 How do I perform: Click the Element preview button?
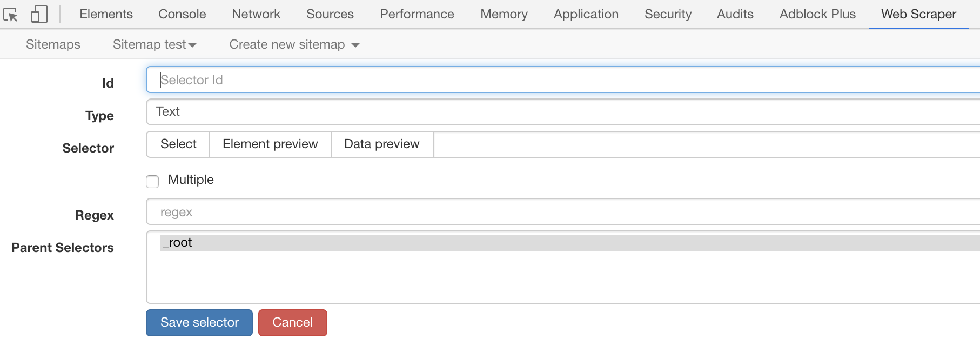(x=270, y=144)
